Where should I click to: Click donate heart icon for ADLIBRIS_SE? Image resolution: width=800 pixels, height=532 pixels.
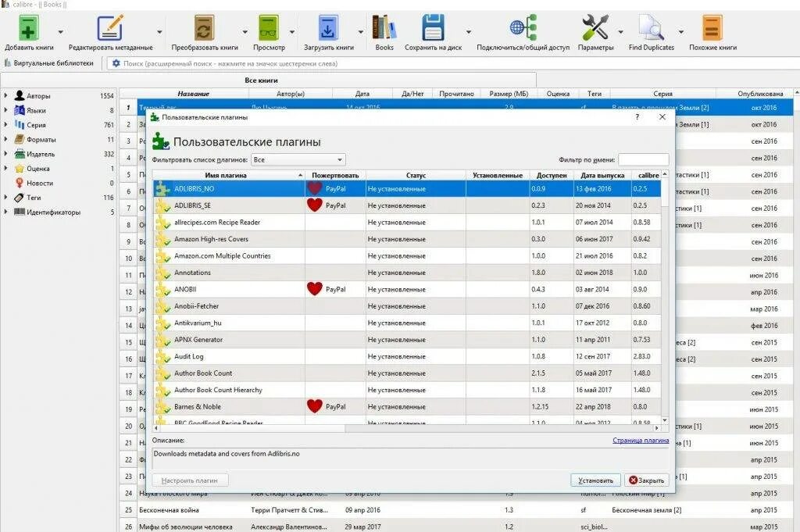click(314, 205)
